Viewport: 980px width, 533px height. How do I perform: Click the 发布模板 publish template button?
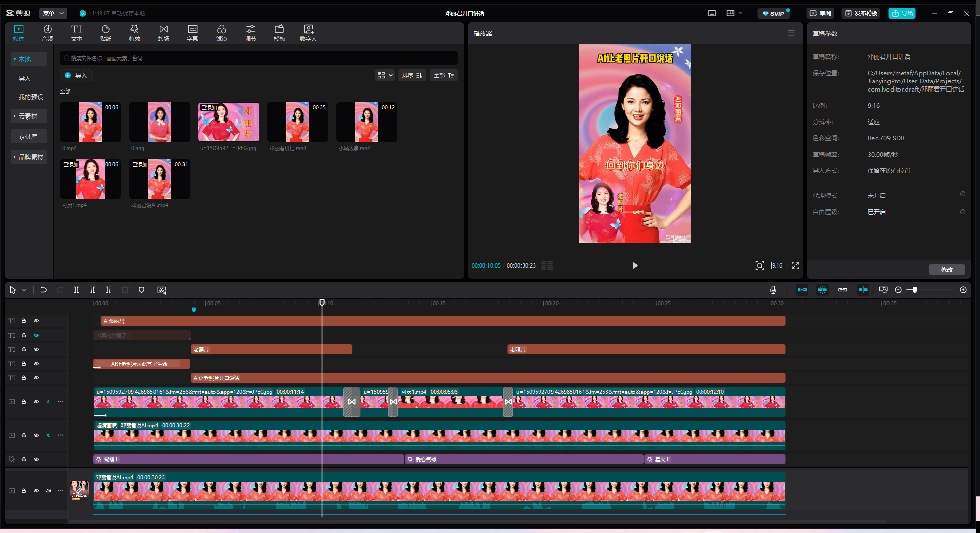(862, 13)
